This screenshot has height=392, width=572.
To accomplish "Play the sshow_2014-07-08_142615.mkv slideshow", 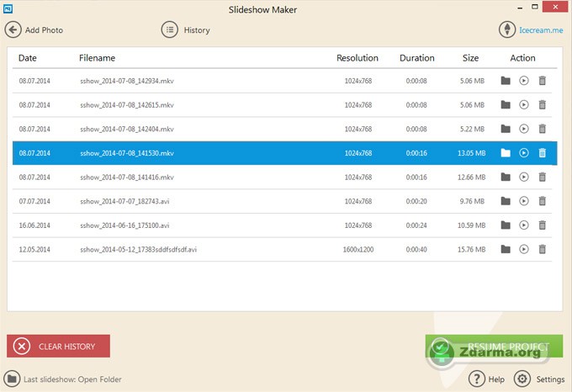I will [x=524, y=105].
